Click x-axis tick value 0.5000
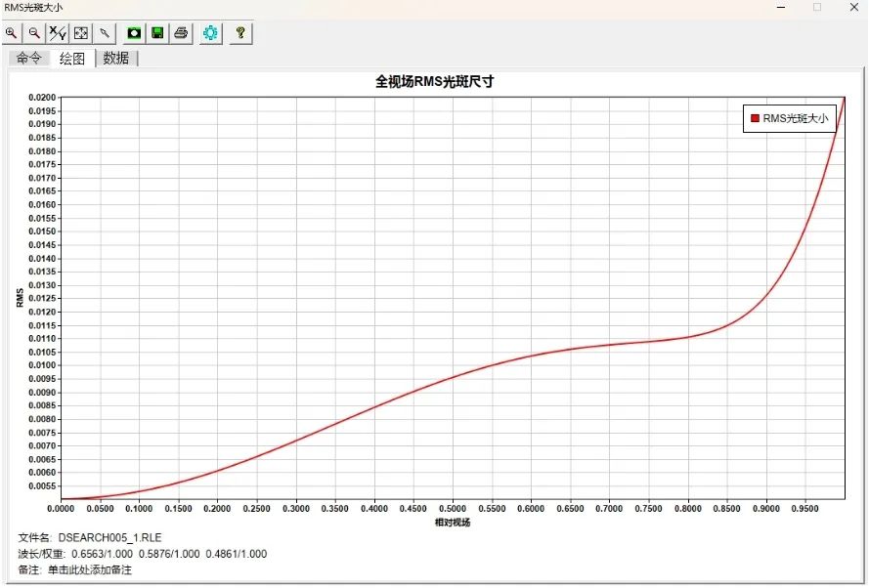Screen dimensions: 869x588 click(x=453, y=509)
